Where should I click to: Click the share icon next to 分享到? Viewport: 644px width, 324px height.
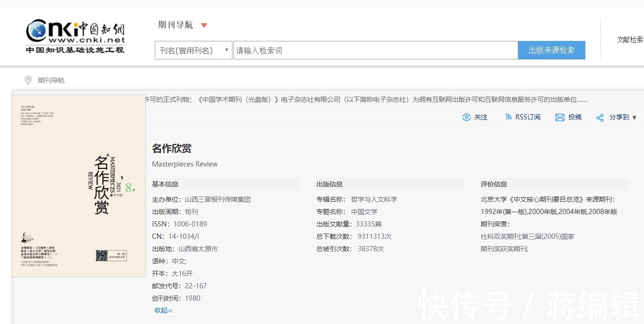[x=600, y=118]
